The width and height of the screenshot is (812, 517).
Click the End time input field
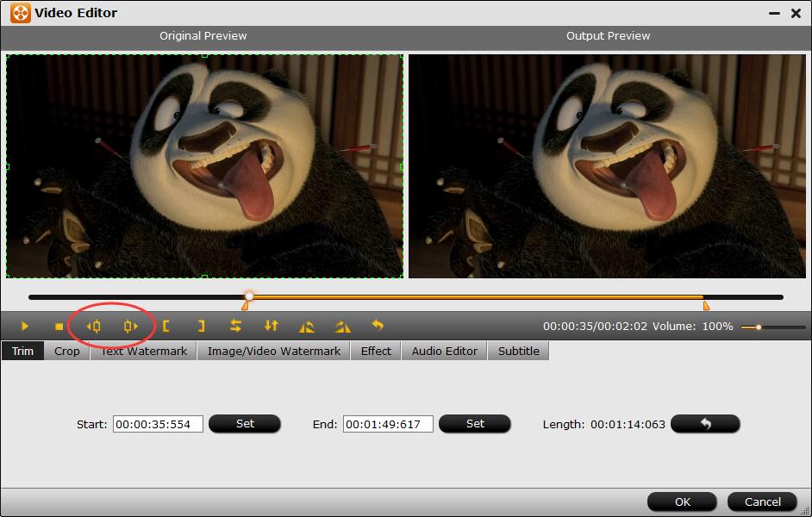(388, 424)
